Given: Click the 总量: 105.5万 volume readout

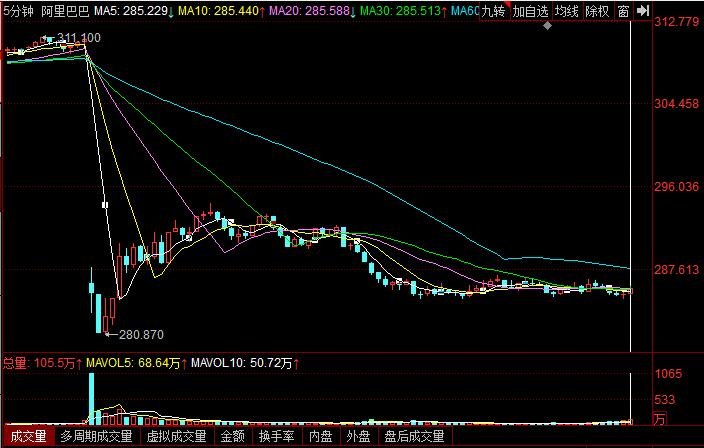Looking at the screenshot, I should 40,363.
